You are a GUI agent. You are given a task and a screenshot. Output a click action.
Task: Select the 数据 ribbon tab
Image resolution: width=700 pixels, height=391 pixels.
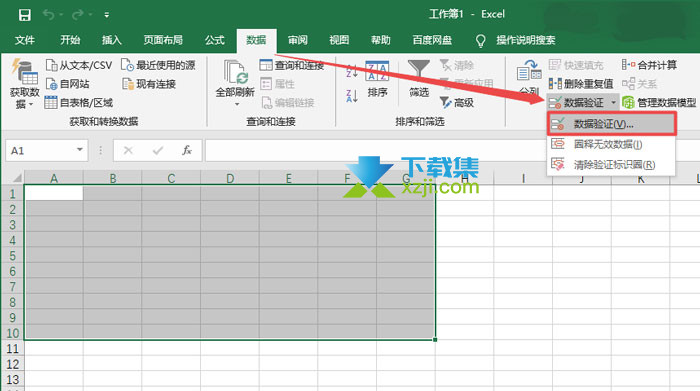pos(256,40)
